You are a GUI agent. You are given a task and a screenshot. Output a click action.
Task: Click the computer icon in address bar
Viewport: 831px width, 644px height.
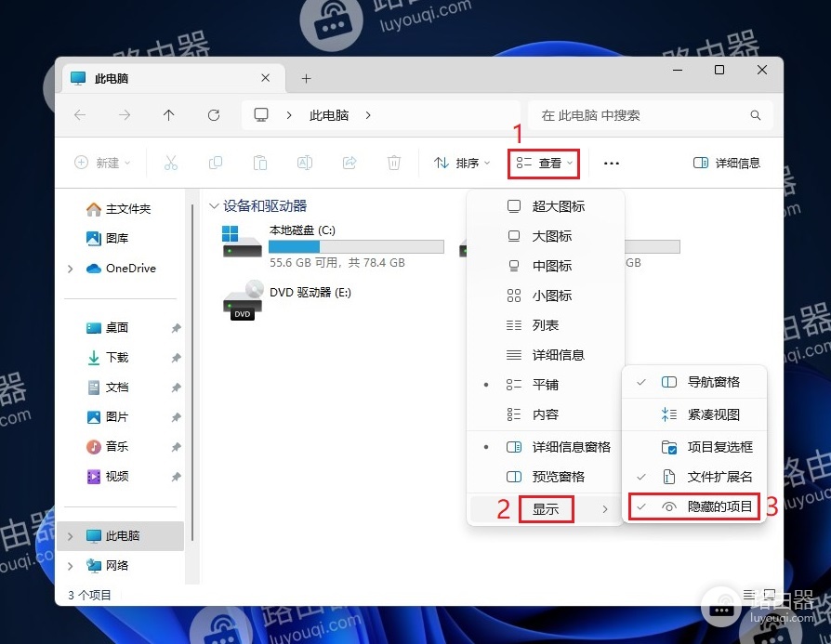tap(261, 115)
